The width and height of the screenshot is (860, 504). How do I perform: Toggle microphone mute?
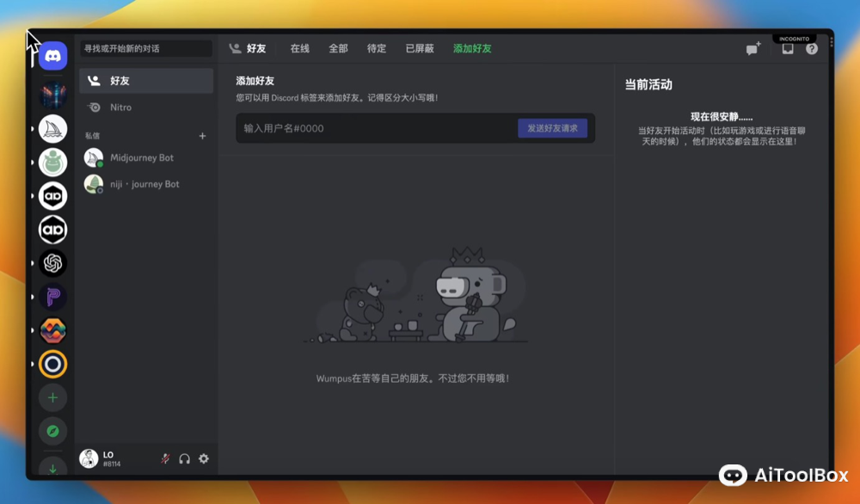tap(165, 458)
